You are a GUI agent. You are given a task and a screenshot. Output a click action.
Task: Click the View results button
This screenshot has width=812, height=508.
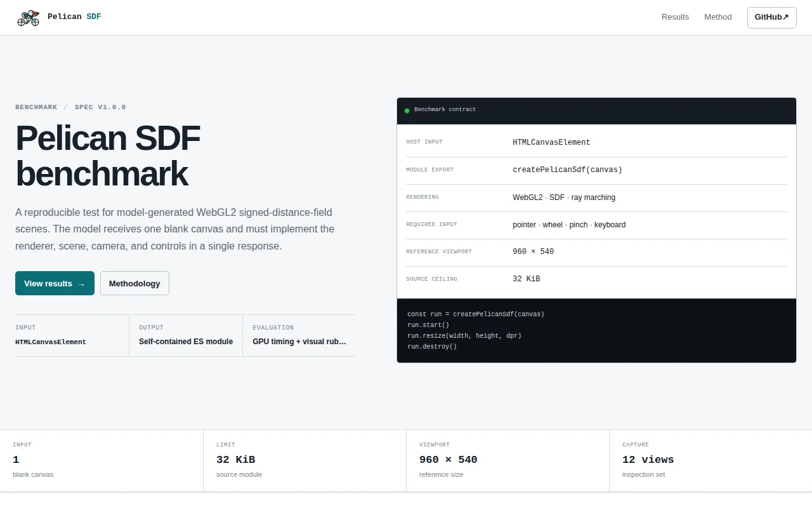(x=55, y=283)
